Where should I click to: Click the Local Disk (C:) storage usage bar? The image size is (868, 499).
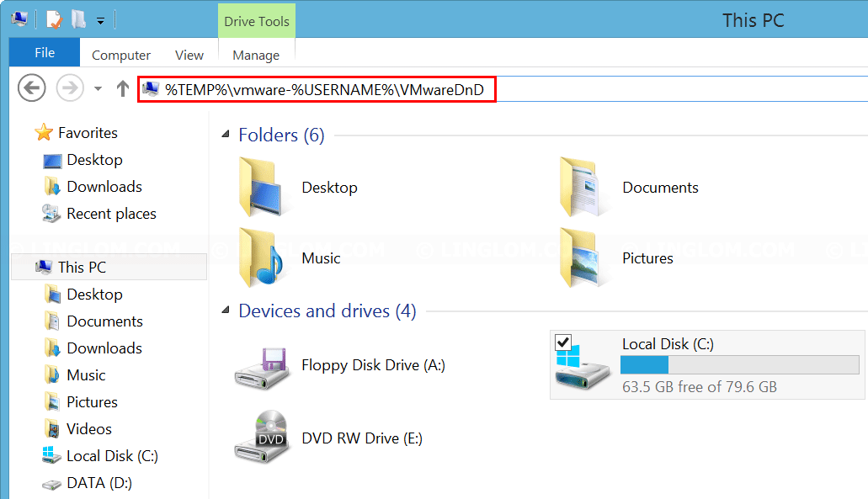[739, 364]
